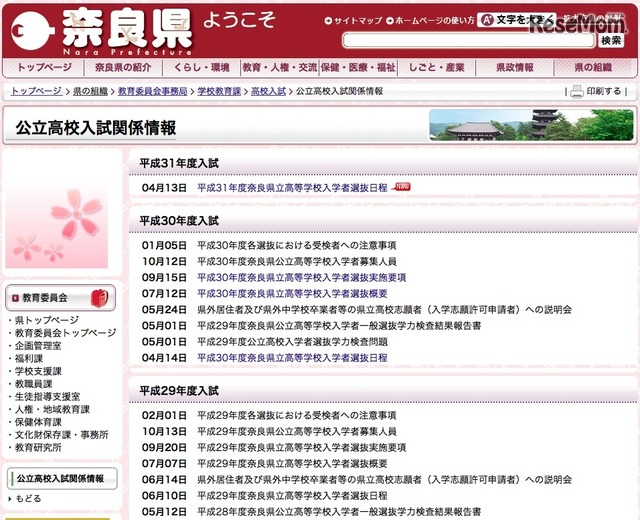Click the printer icon beside 印刷する

click(576, 91)
